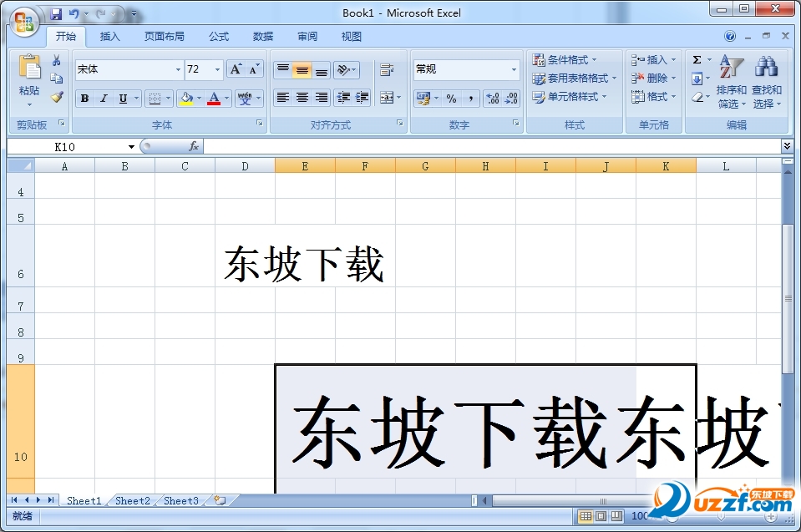
Task: Select all cells corner button
Action: point(20,166)
